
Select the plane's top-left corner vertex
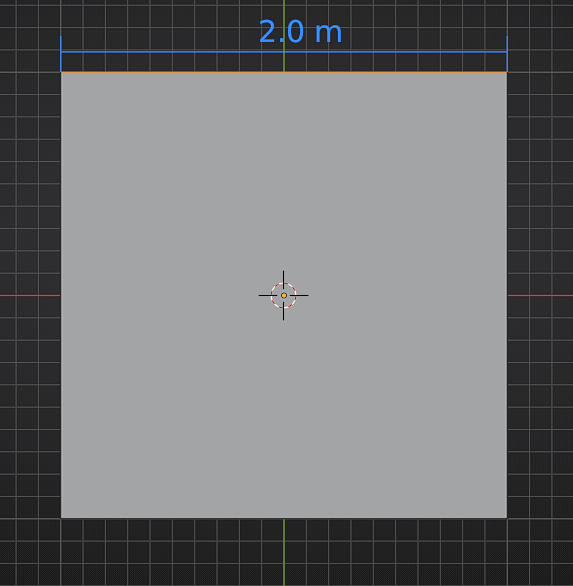(61, 72)
